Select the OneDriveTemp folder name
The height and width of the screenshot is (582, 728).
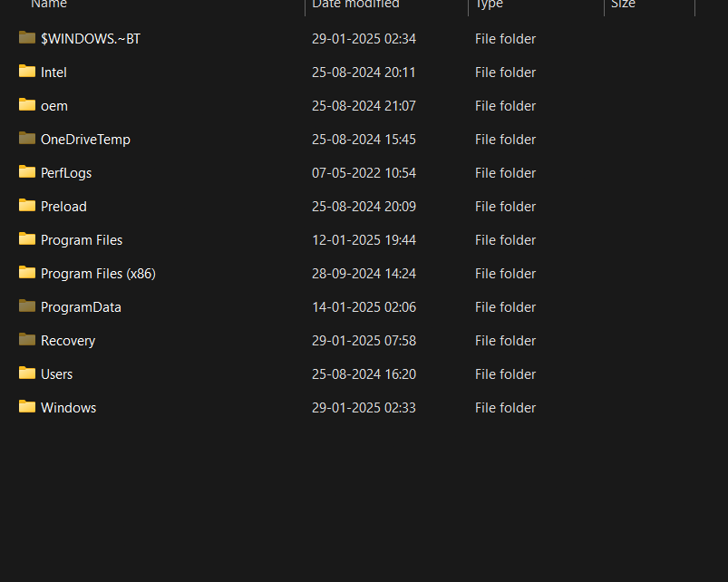[x=85, y=140]
